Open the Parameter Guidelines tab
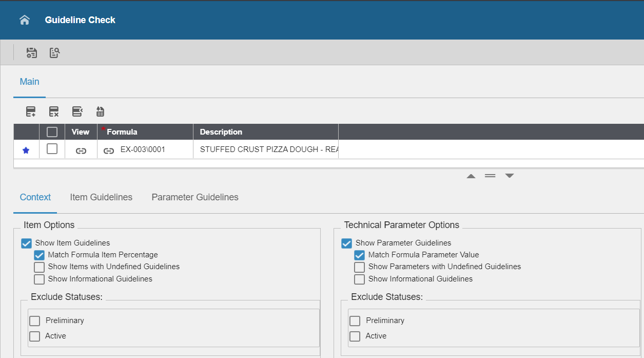The height and width of the screenshot is (358, 644). 195,197
